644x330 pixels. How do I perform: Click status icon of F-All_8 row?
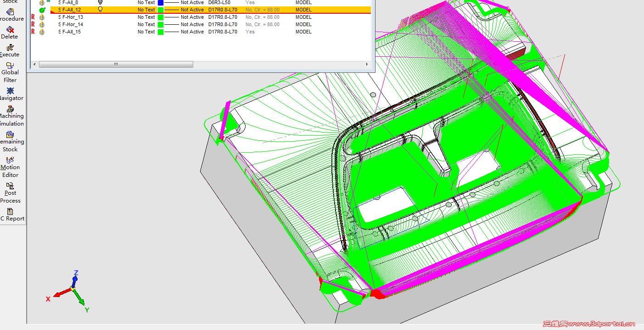coord(42,3)
